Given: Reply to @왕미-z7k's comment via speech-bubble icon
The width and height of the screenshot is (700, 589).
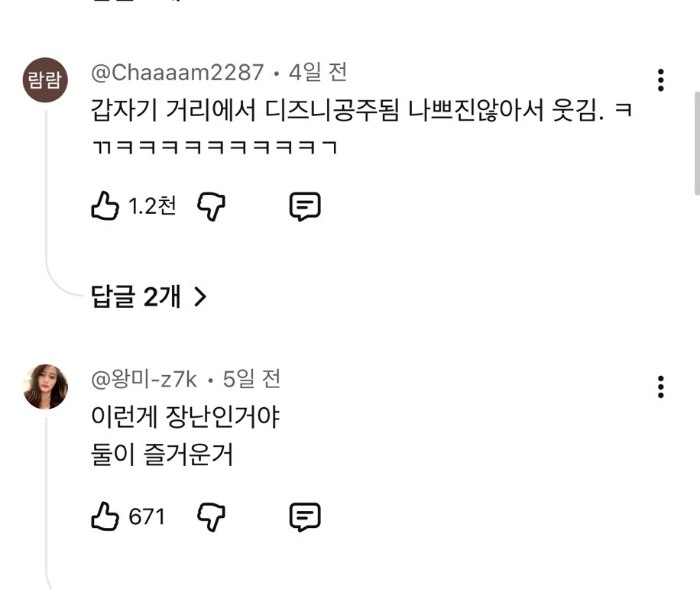Looking at the screenshot, I should (304, 517).
